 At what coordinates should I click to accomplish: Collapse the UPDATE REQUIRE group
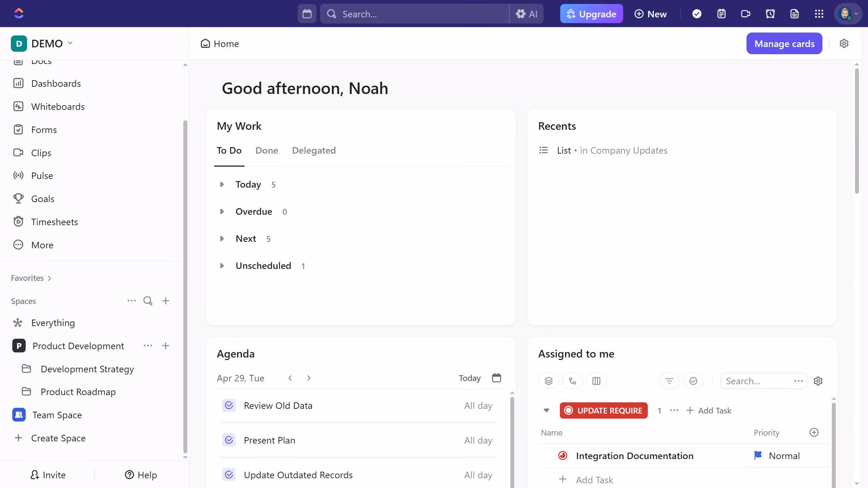click(x=546, y=410)
